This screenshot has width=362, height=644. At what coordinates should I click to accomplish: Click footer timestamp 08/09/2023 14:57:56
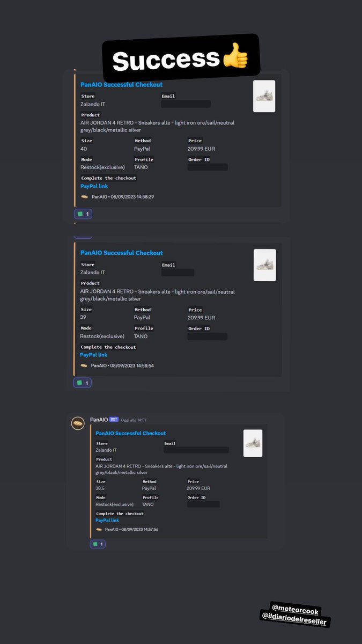139,530
